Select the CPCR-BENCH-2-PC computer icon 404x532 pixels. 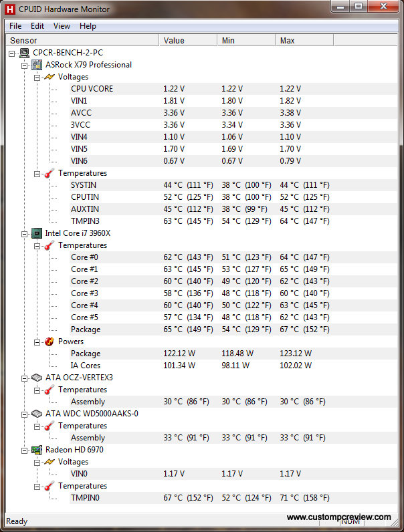pyautogui.click(x=24, y=53)
